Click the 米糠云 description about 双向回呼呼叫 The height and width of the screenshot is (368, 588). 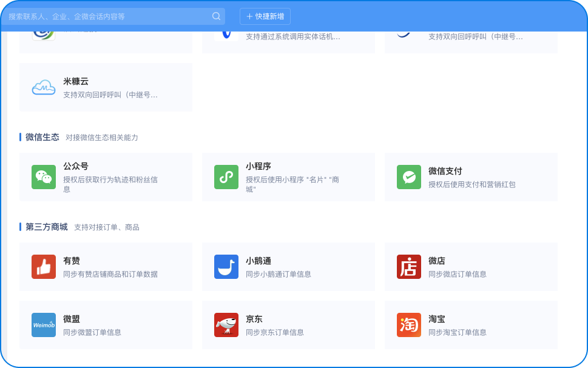[x=110, y=95]
